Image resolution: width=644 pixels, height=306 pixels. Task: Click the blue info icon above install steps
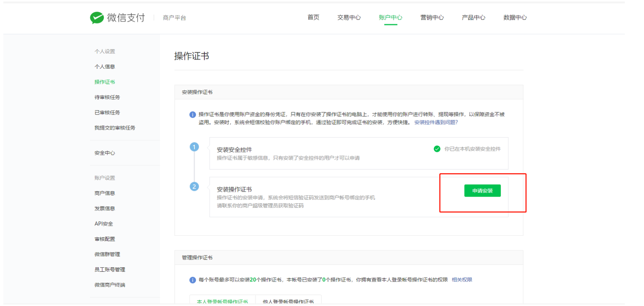click(x=192, y=115)
